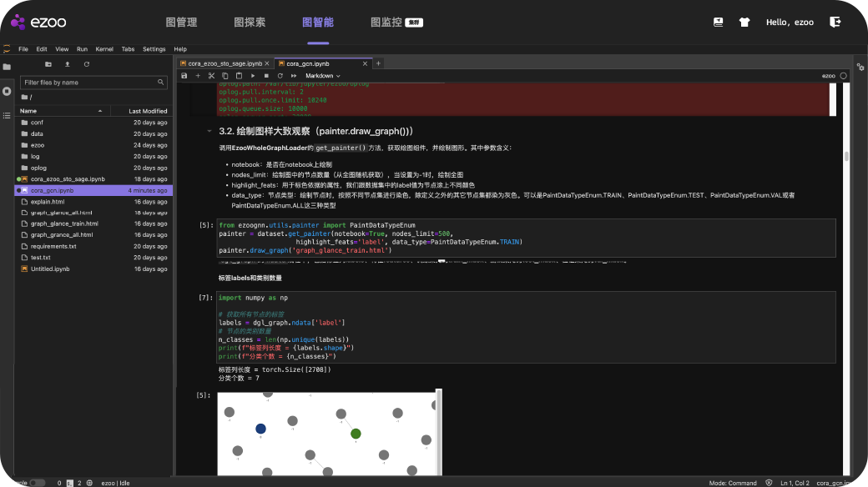Click restart and run all fast-forward icon

tap(293, 76)
